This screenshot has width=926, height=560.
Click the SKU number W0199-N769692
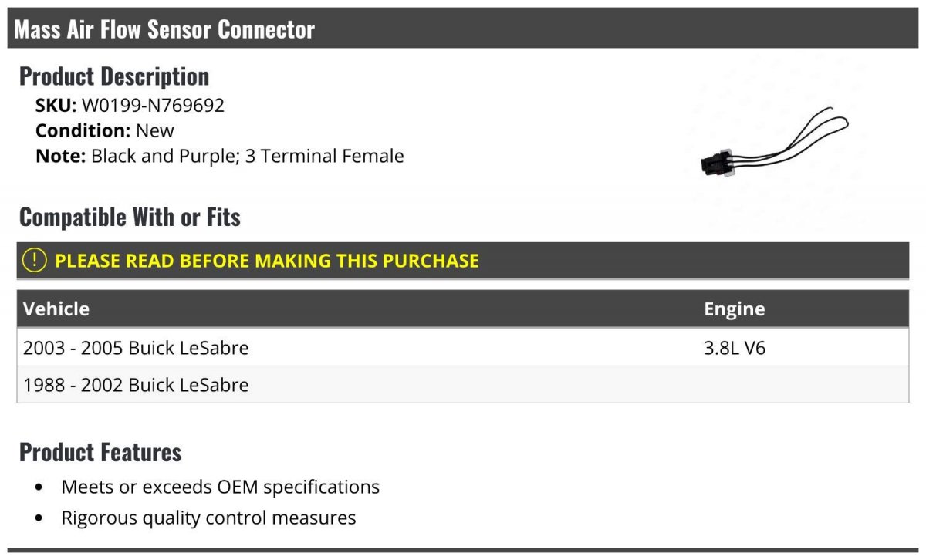point(153,105)
